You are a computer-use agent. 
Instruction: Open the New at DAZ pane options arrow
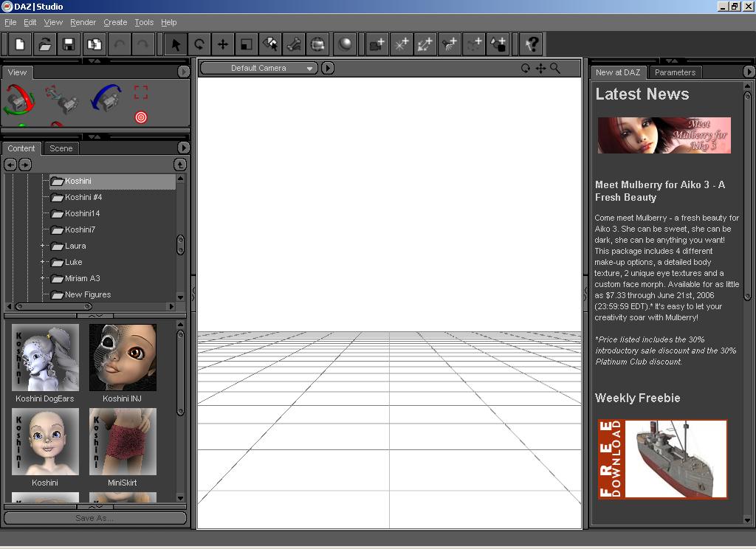(x=749, y=72)
